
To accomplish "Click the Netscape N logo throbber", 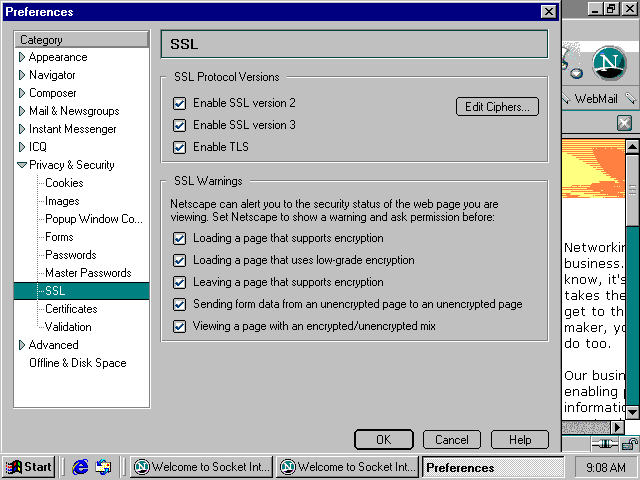I will [609, 62].
